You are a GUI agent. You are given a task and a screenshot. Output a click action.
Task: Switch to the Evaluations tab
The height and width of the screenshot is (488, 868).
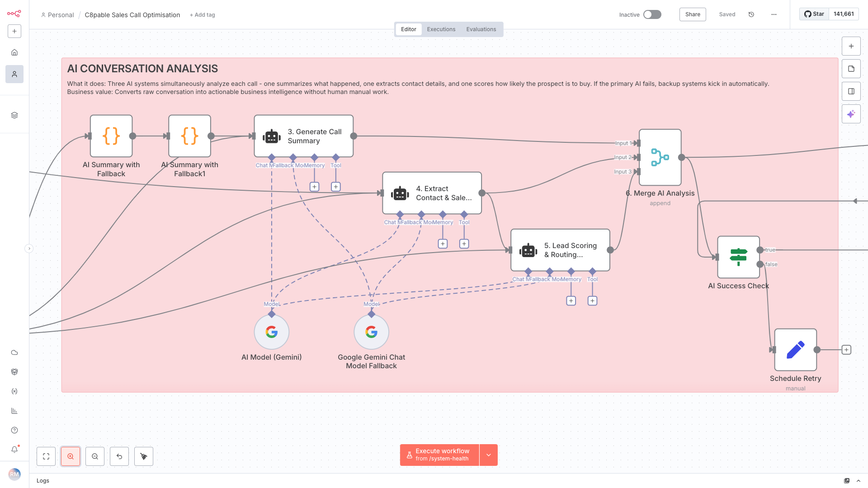481,29
